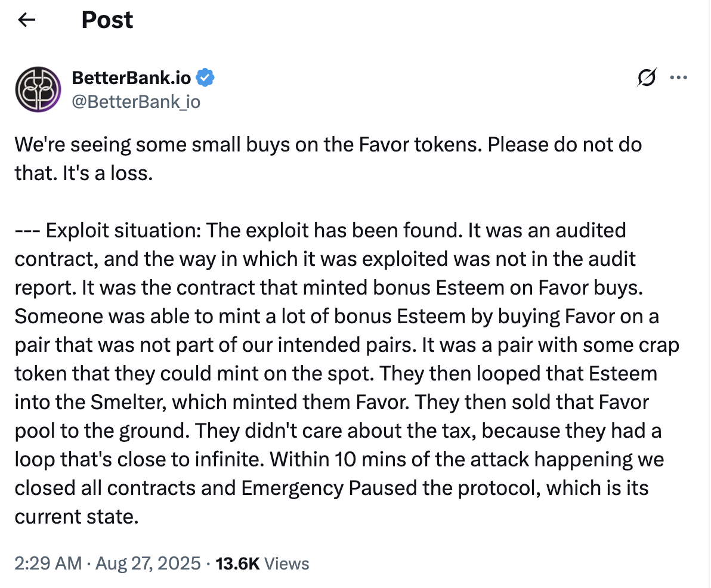The height and width of the screenshot is (588, 711).
Task: Click the back arrow icon
Action: [27, 20]
